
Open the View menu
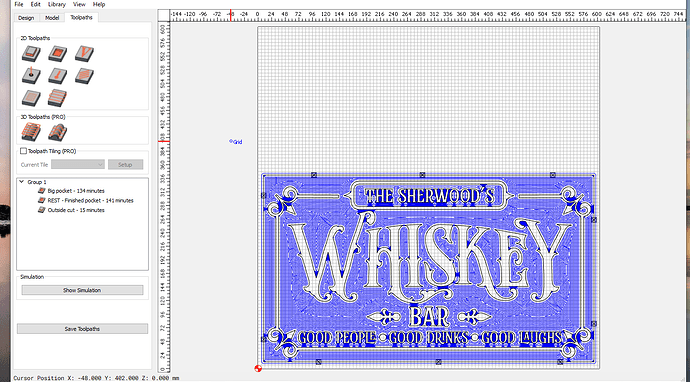79,4
